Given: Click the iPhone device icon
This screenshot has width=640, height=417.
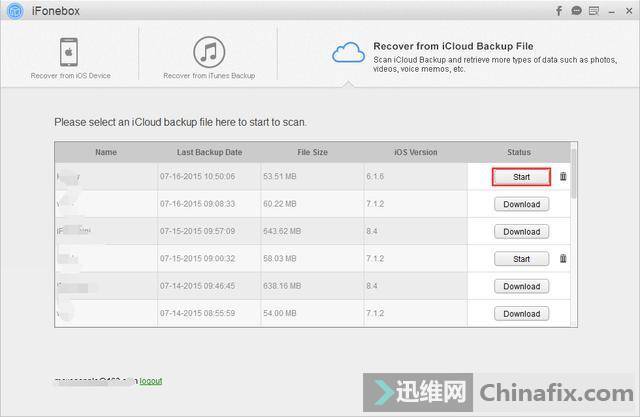Looking at the screenshot, I should point(69,52).
